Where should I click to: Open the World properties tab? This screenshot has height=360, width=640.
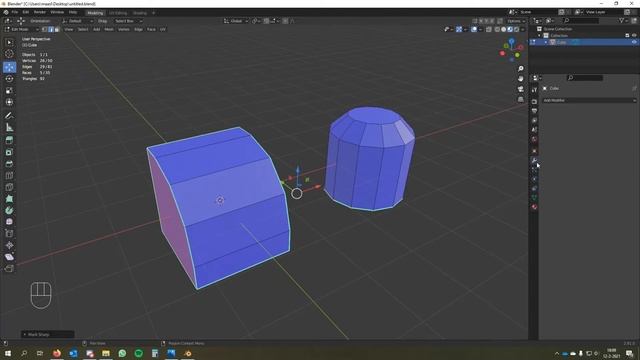pos(534,139)
